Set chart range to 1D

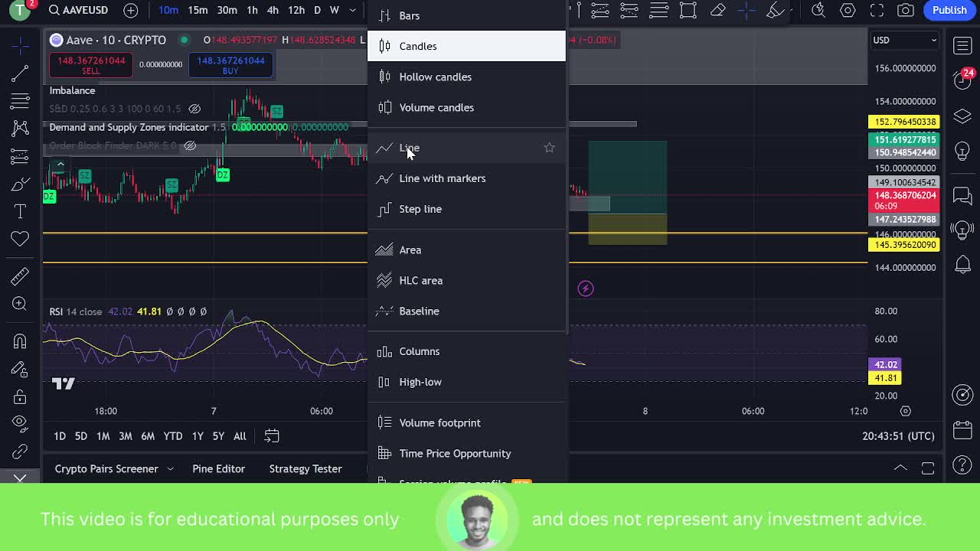[60, 436]
